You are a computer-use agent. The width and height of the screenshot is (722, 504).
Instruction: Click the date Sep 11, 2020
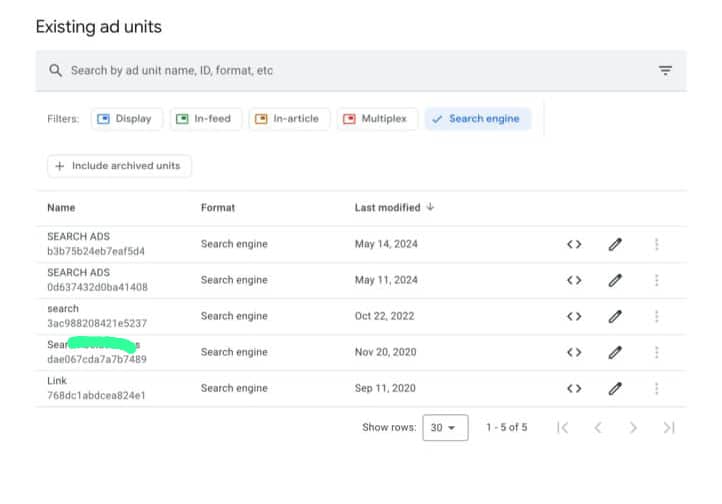[385, 388]
